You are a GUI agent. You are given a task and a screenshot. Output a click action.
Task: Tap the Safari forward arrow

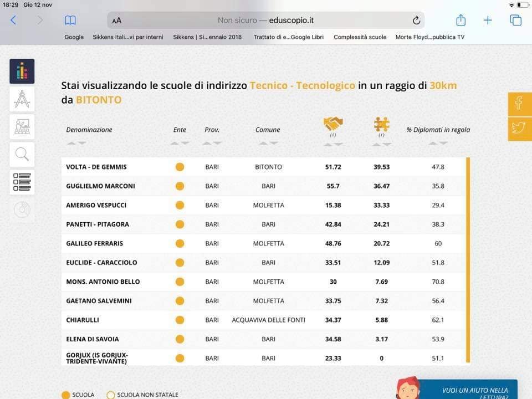click(x=40, y=21)
